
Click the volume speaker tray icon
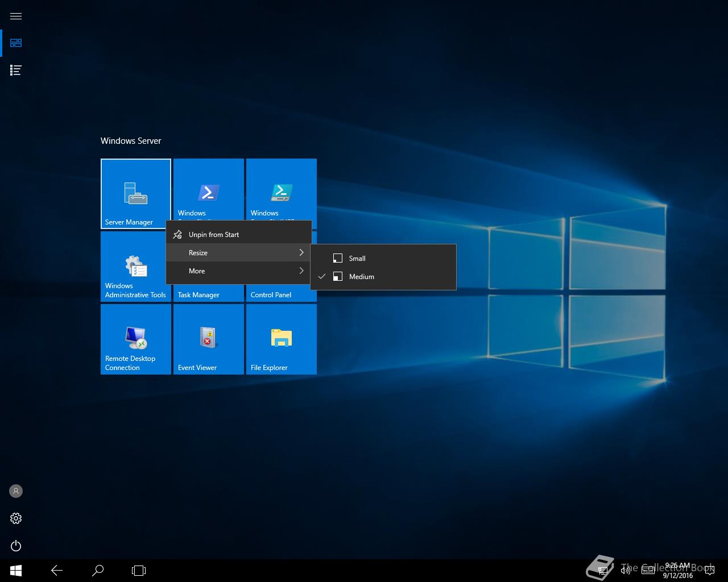625,571
